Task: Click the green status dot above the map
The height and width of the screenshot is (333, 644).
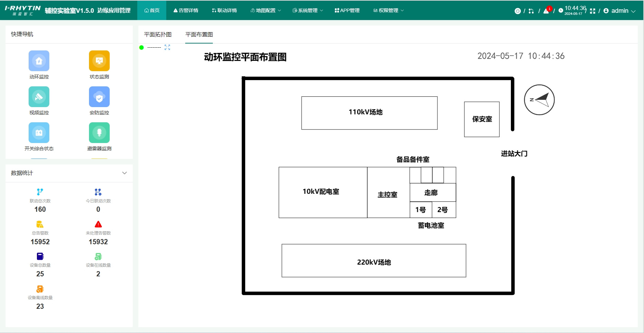Action: point(141,48)
